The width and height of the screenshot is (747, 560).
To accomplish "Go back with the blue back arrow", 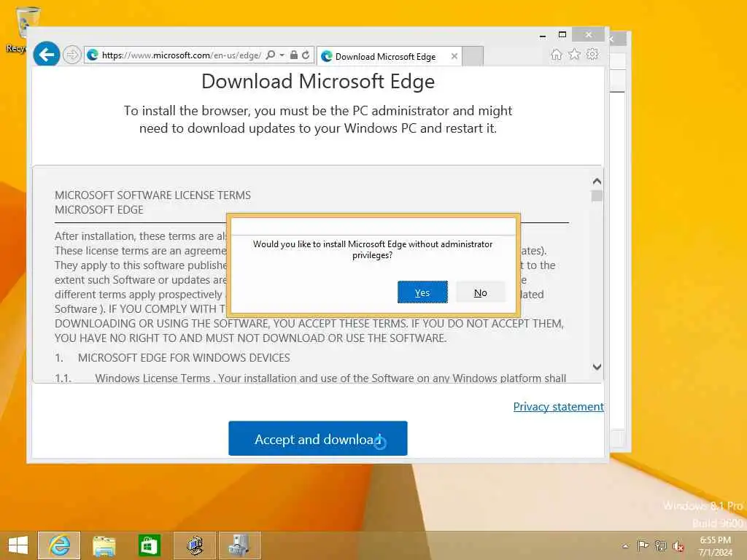I will click(46, 55).
